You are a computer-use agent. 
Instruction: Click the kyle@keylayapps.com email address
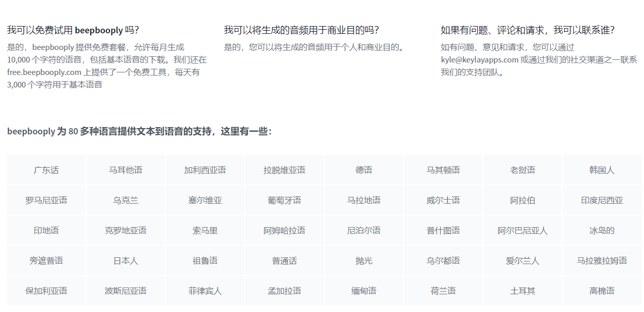point(480,59)
